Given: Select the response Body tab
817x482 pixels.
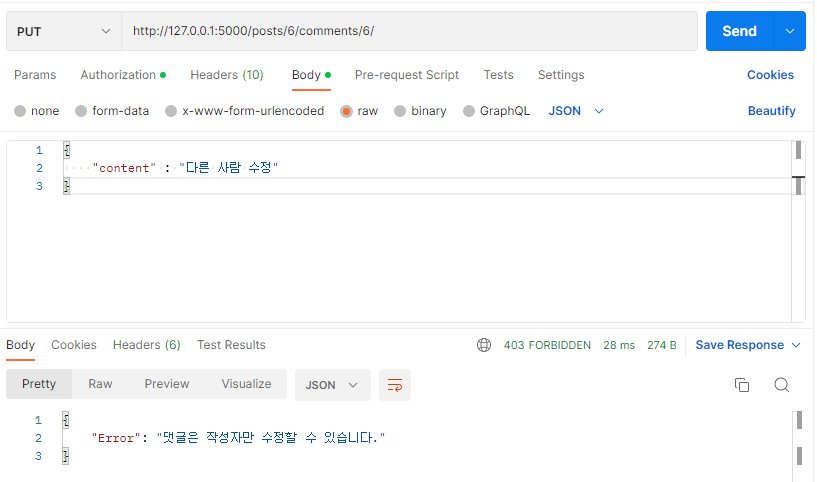Looking at the screenshot, I should point(20,345).
